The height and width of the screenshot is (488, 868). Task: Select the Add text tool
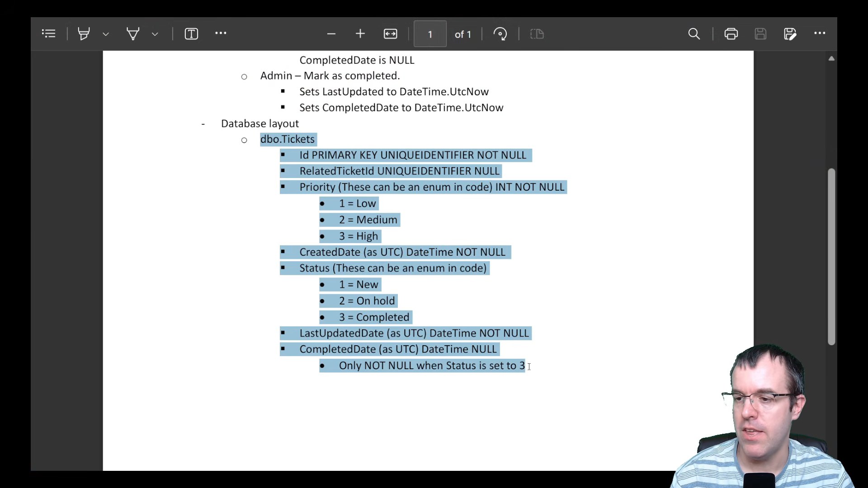click(191, 34)
